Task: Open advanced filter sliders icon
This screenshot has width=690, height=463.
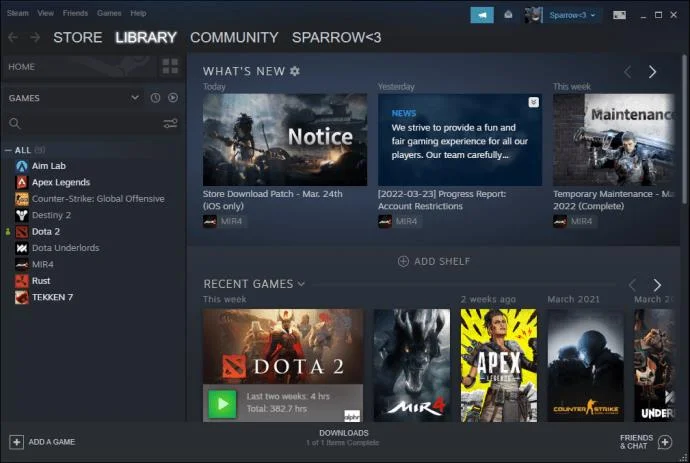Action: tap(170, 123)
